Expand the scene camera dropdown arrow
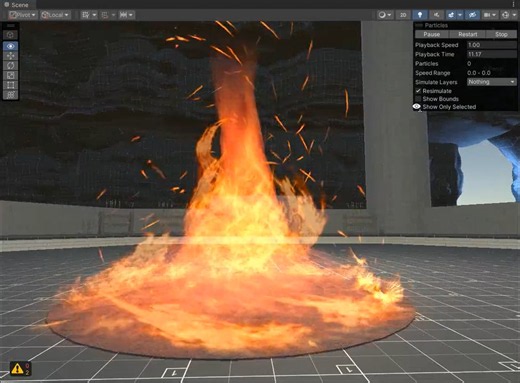The height and width of the screenshot is (383, 520). 495,15
